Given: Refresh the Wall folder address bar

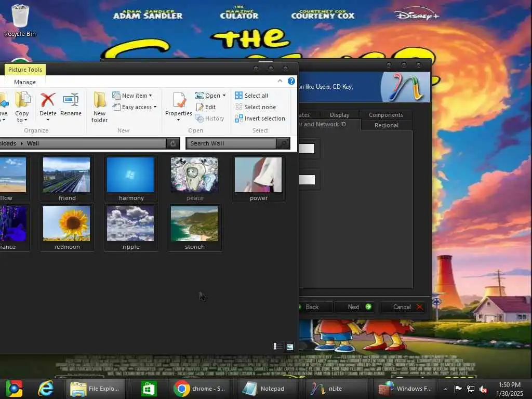Looking at the screenshot, I should click(x=172, y=143).
